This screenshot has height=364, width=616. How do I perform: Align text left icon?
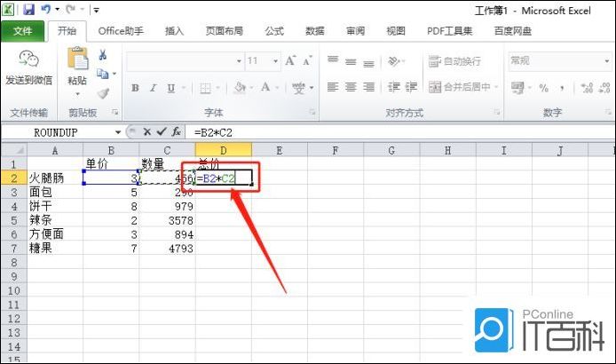pos(333,87)
